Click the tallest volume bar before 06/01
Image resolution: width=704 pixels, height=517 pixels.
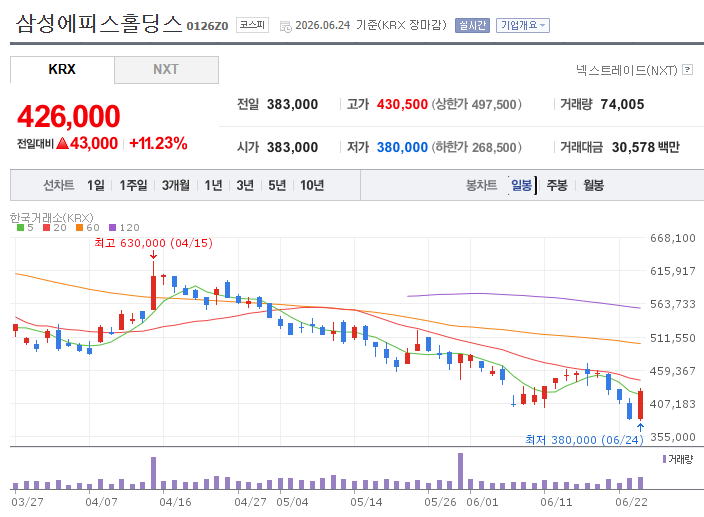460,471
